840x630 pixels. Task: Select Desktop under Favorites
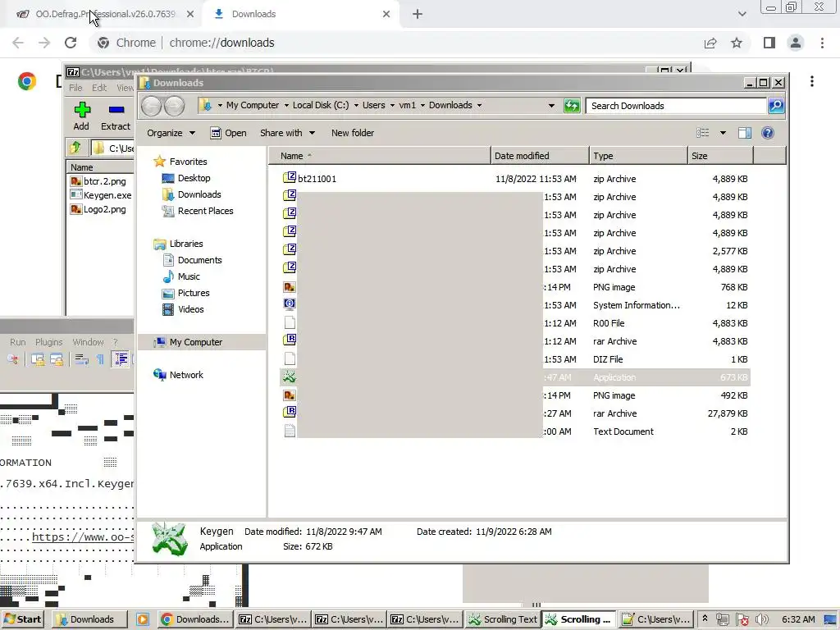[186, 178]
